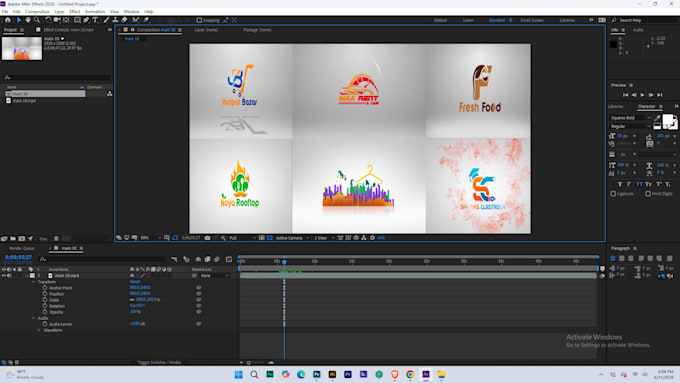Open the Active Camera view dropdown
Screen dimensions: 680x383
tap(292, 238)
